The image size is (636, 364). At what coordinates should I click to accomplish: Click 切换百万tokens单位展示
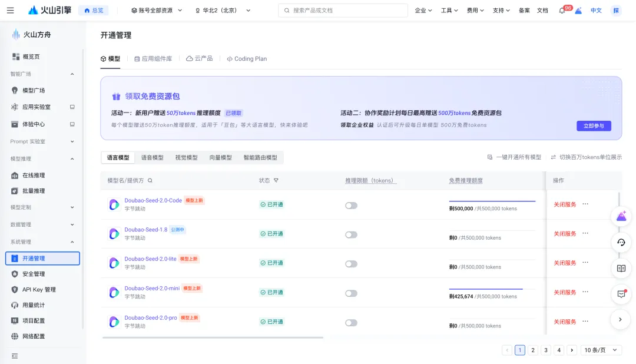[586, 157]
